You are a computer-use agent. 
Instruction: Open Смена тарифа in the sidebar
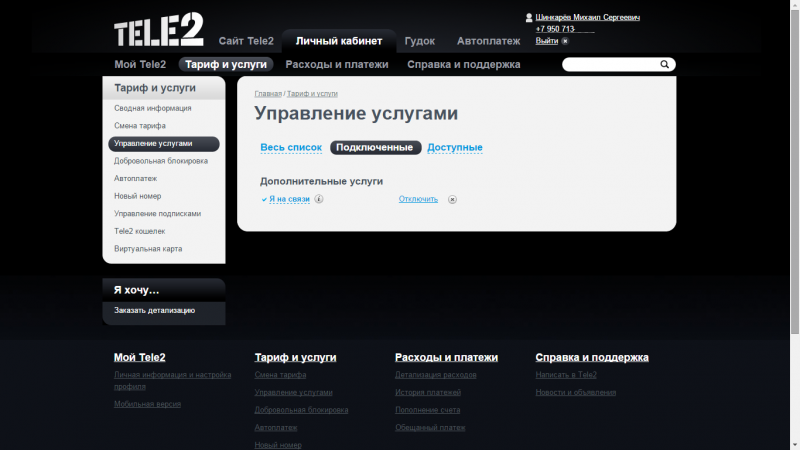[140, 126]
